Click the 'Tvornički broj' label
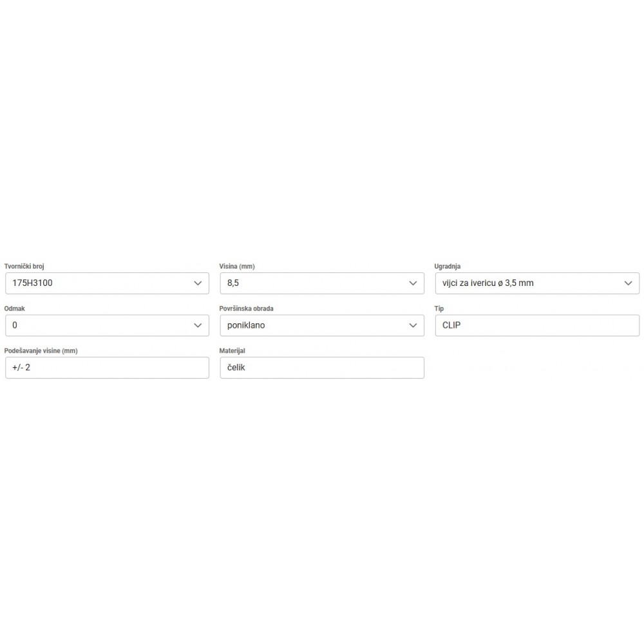The image size is (644, 644). pyautogui.click(x=24, y=267)
